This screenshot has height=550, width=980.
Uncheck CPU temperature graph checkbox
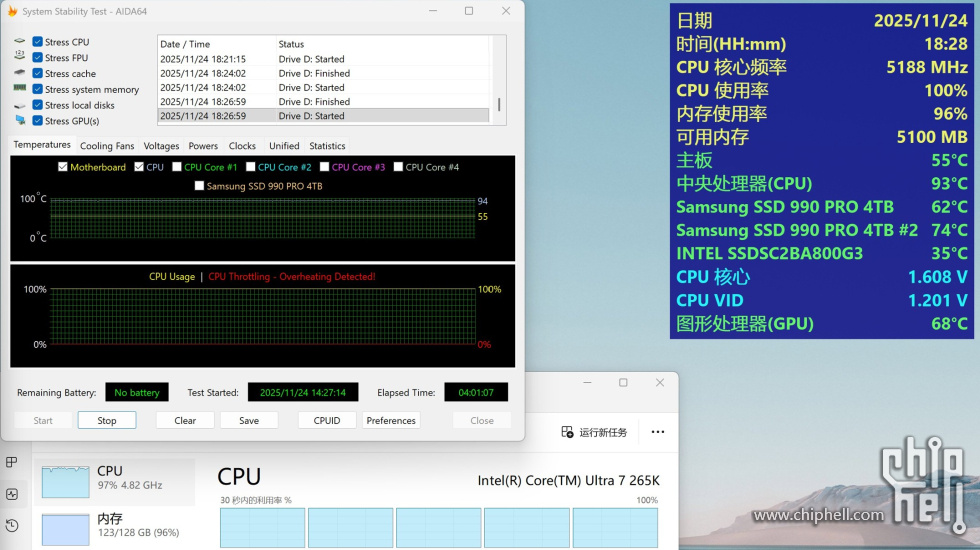(139, 167)
